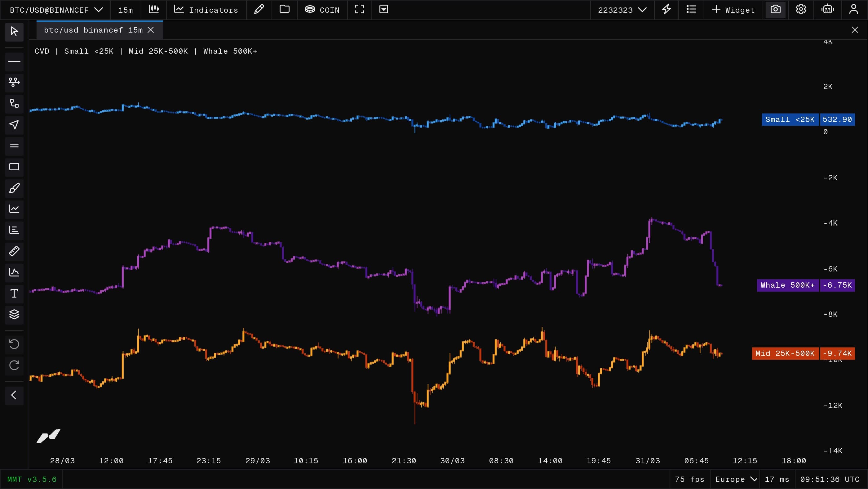
Task: Expand the 2232323 layout dropdown
Action: click(x=622, y=10)
